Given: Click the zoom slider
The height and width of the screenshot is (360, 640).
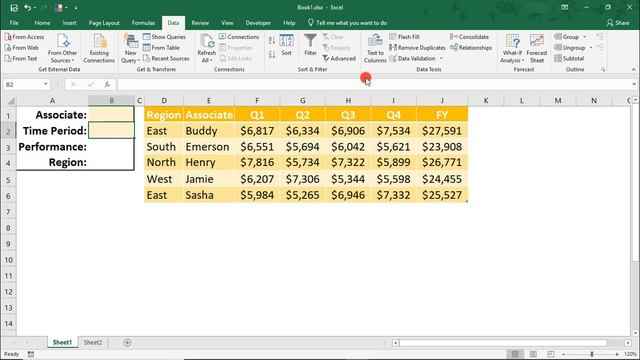Looking at the screenshot, I should [591, 354].
